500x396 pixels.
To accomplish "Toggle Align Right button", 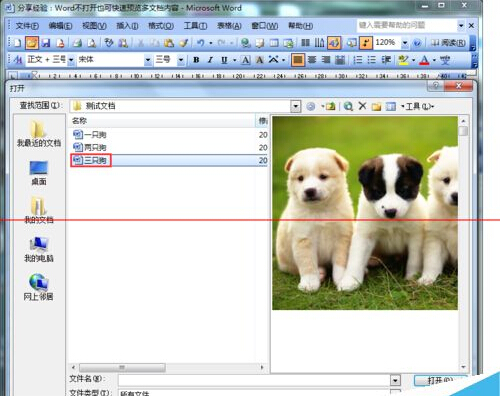I will [x=326, y=60].
